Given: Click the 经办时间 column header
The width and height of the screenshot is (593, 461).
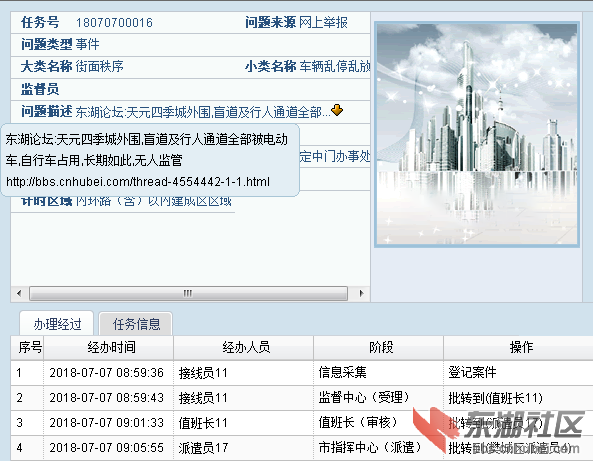Looking at the screenshot, I should coord(109,347).
